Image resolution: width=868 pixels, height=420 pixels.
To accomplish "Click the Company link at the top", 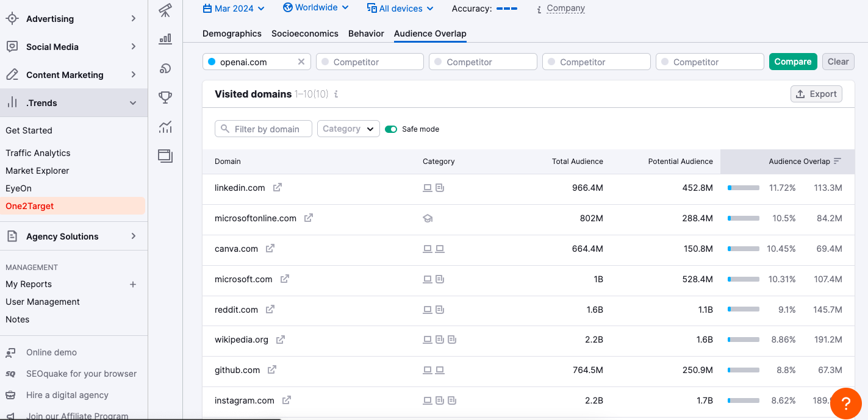I will coord(565,9).
